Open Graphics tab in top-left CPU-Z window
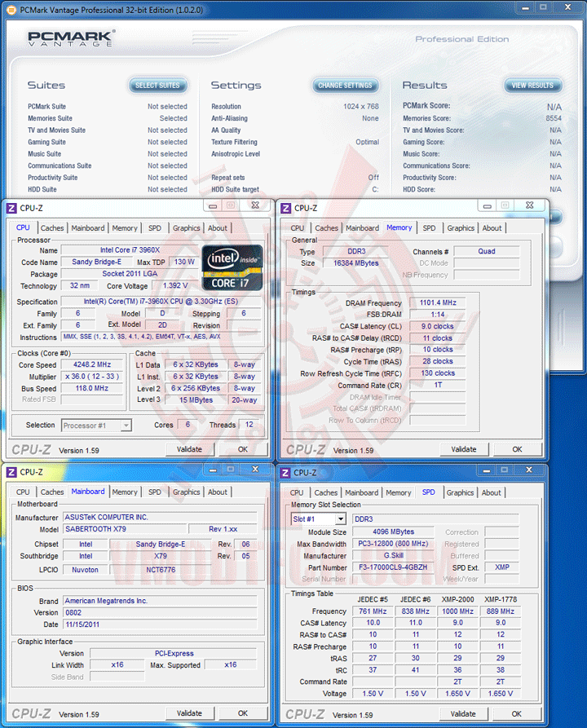This screenshot has height=728, width=587. 186,228
